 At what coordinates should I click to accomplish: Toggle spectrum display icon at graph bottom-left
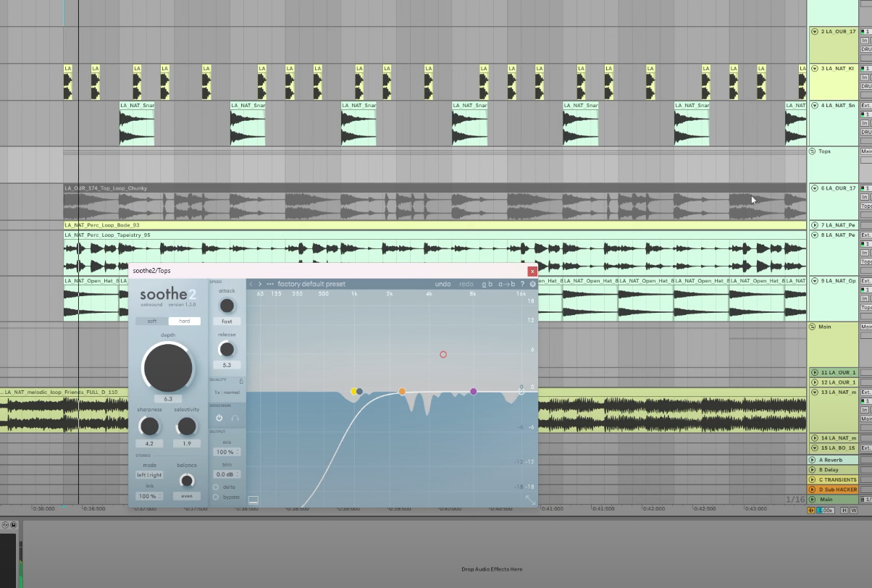tap(253, 500)
